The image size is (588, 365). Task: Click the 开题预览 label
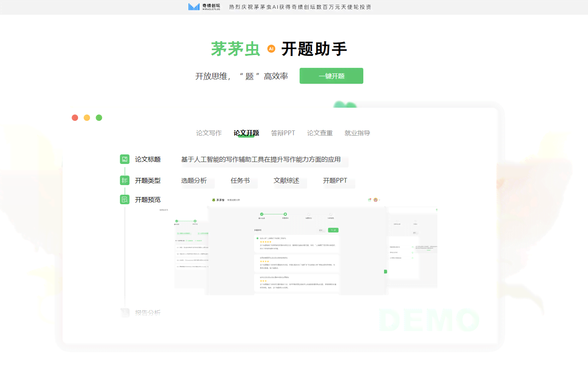click(x=148, y=199)
